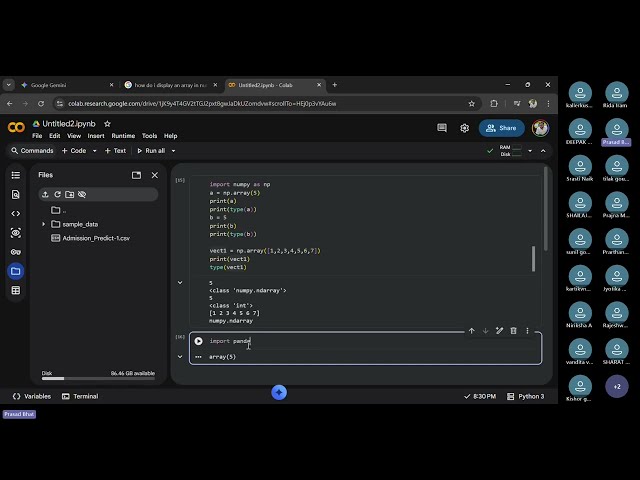Open browser tab search dropdown
This screenshot has width=640, height=480.
pos(9,85)
